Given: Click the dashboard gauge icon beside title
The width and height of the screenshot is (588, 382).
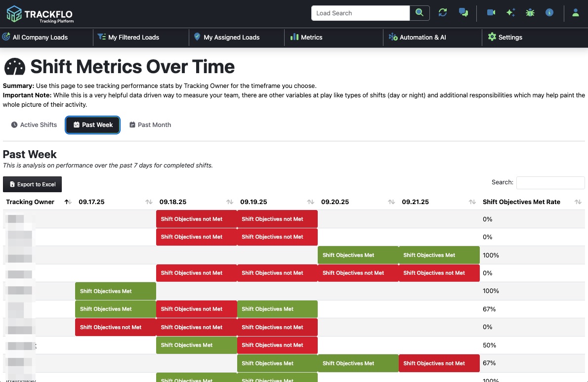Looking at the screenshot, I should [15, 67].
